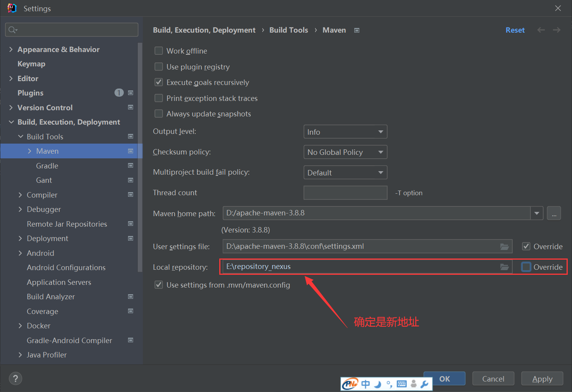Screen dimensions: 572x392
Task: Select Gradle settings page
Action: [x=47, y=166]
